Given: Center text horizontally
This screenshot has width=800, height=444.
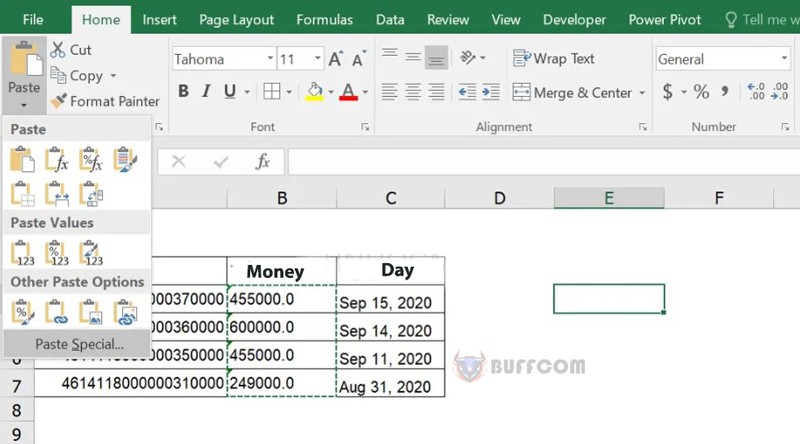Looking at the screenshot, I should [413, 92].
